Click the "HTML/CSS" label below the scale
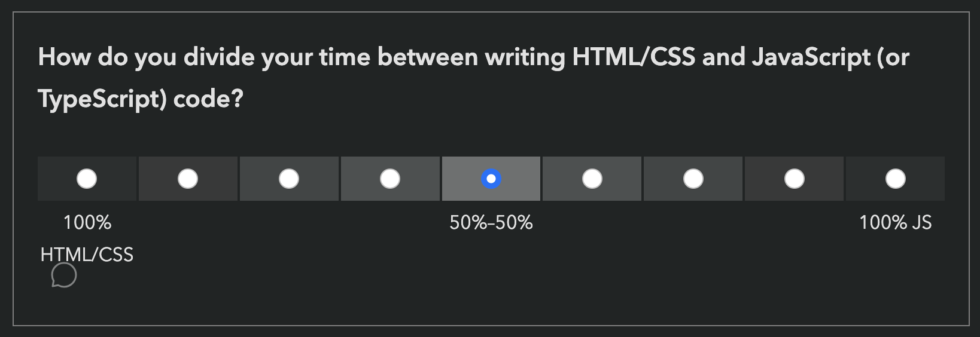This screenshot has width=980, height=337. [x=87, y=255]
